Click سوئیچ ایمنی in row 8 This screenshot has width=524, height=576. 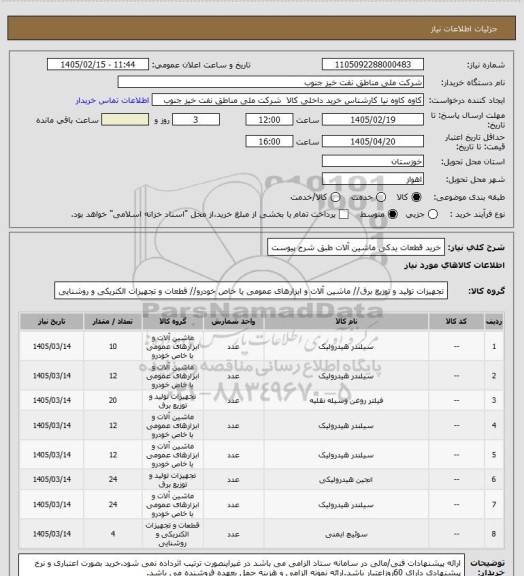(346, 534)
